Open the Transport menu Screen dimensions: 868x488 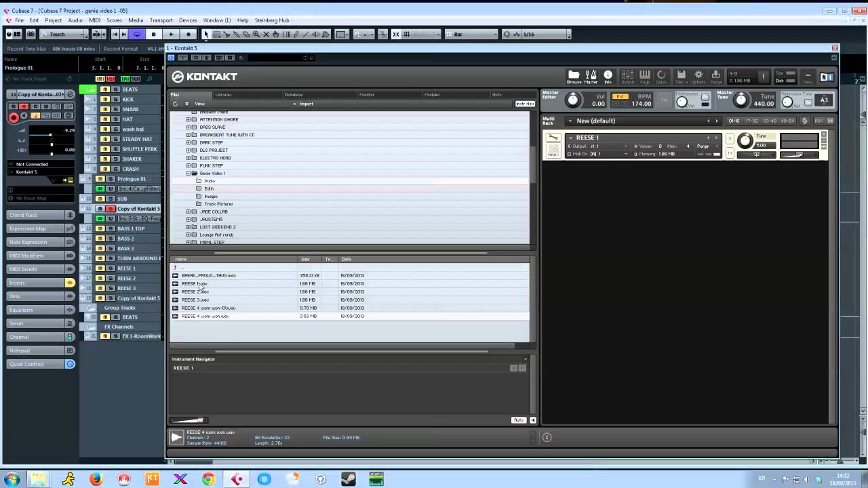pos(161,20)
